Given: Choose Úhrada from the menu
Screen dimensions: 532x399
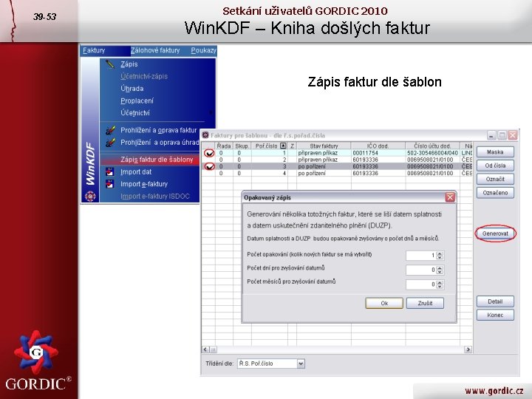Looking at the screenshot, I should click(132, 89).
